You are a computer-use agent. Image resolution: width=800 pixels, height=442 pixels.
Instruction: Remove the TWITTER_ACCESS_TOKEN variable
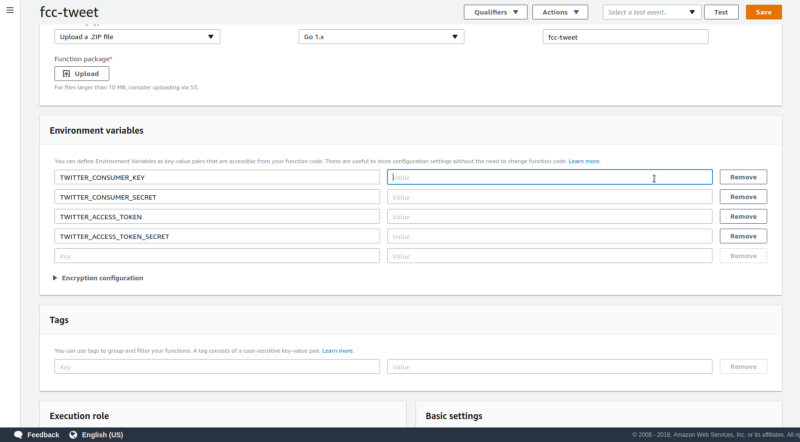pos(743,216)
